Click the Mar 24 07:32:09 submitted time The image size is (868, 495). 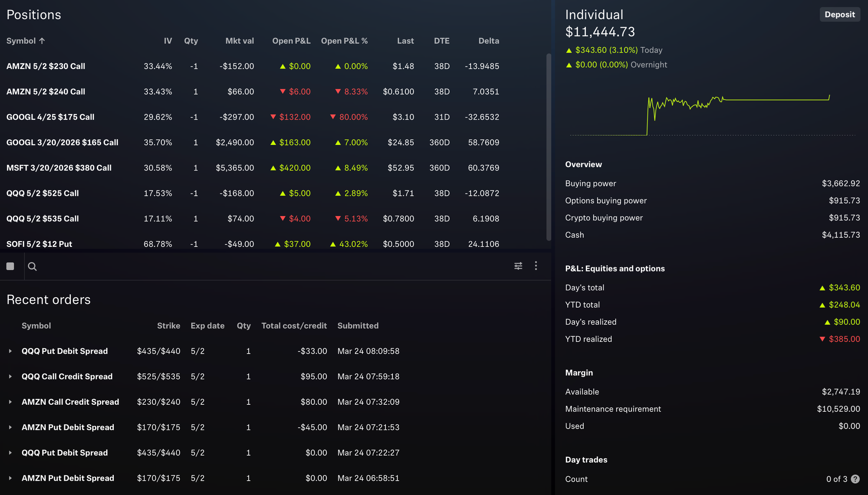coord(368,402)
